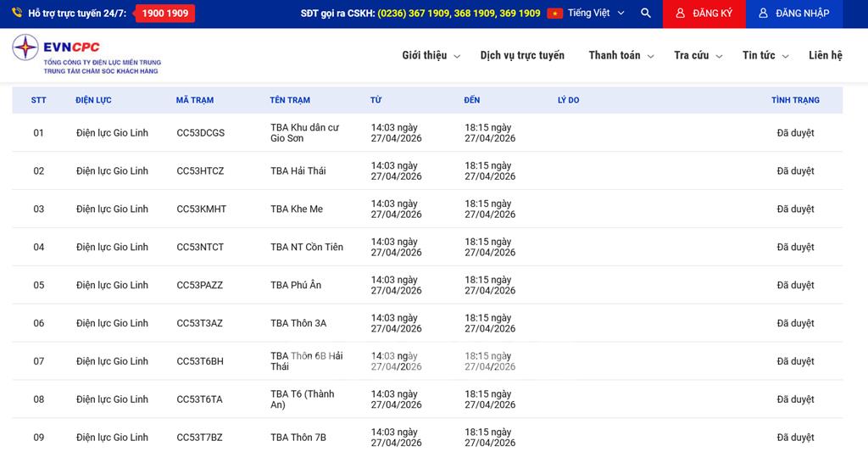This screenshot has width=868, height=452.
Task: Expand the Thanh toán menu
Action: pyautogui.click(x=621, y=55)
